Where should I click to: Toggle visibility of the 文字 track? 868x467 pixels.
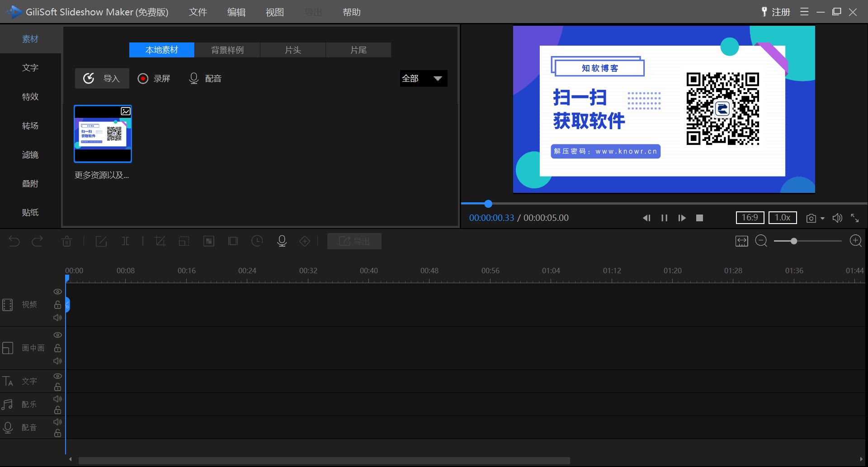[x=57, y=376]
